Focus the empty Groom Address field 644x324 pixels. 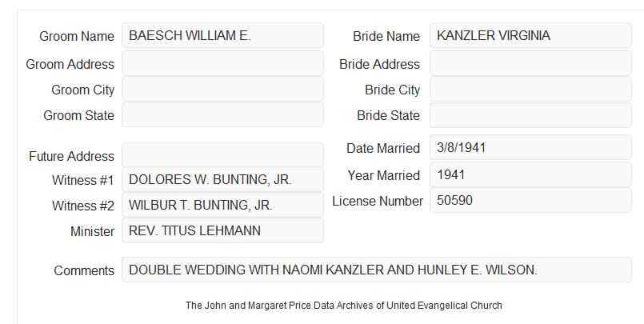tap(222, 63)
